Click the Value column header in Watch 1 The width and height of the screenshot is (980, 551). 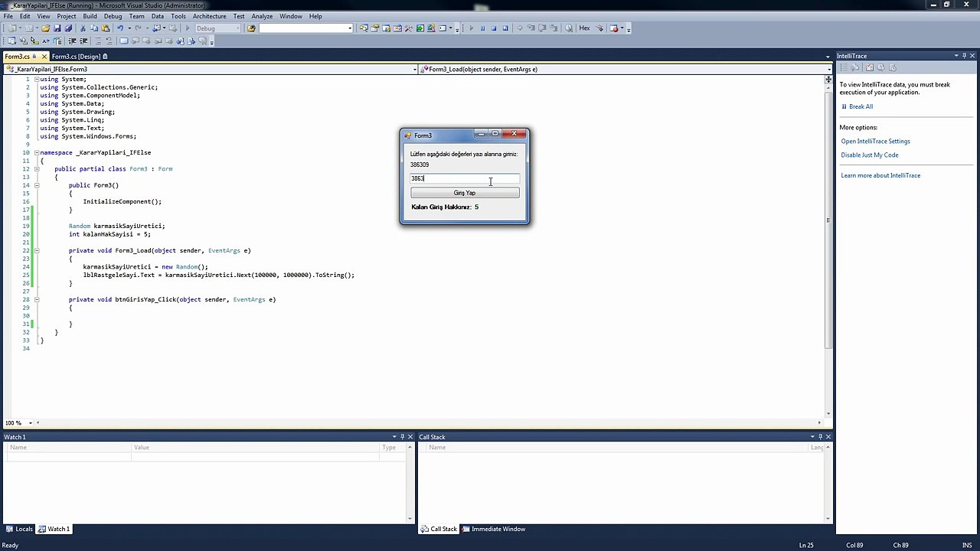click(255, 448)
